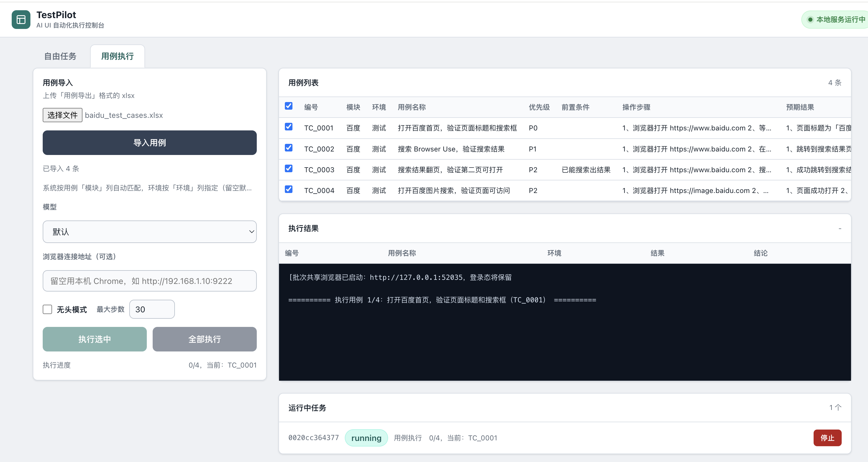
Task: Switch to the 自由任务 tab
Action: [60, 56]
